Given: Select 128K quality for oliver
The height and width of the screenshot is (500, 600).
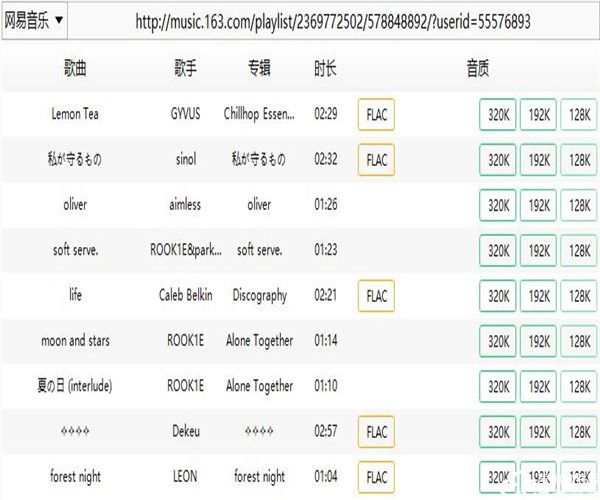Looking at the screenshot, I should [578, 205].
